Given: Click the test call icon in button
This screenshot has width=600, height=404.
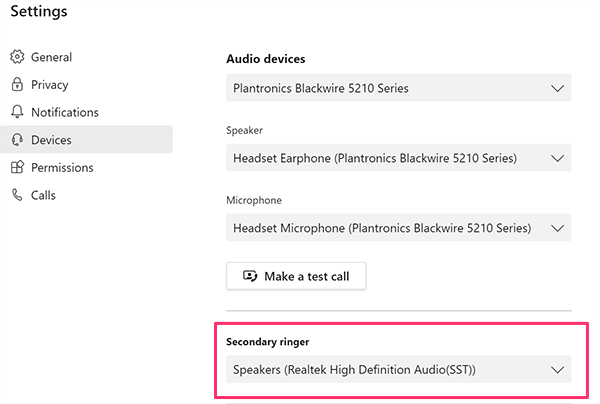Looking at the screenshot, I should click(x=248, y=276).
